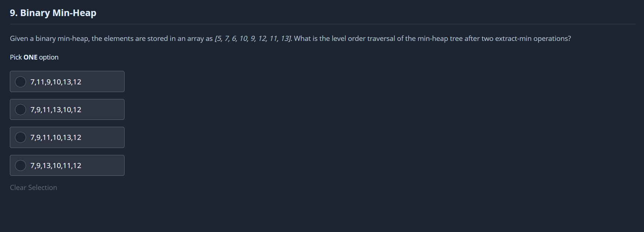The height and width of the screenshot is (232, 644).
Task: Click the radio button beside 7,9,11,13,10,12
Action: (x=21, y=109)
